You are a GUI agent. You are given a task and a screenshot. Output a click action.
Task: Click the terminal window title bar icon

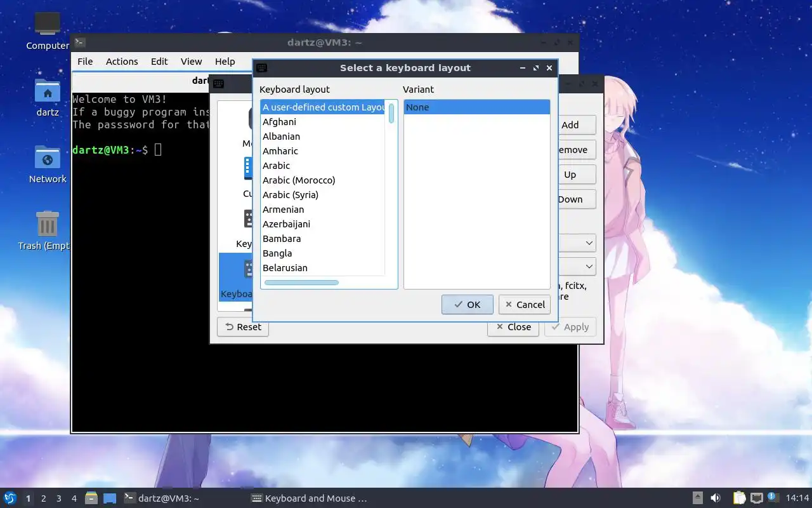(79, 43)
